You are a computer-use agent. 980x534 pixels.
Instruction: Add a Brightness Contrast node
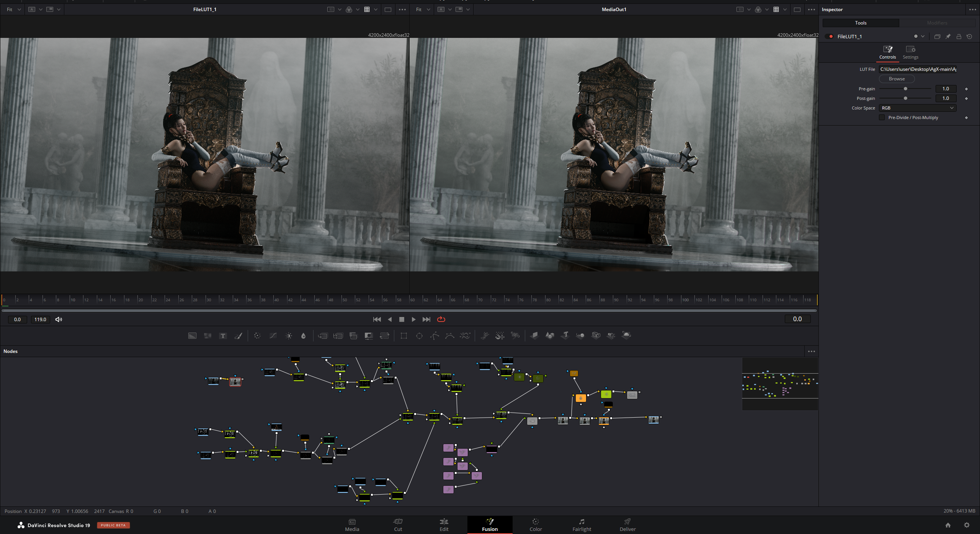point(289,336)
